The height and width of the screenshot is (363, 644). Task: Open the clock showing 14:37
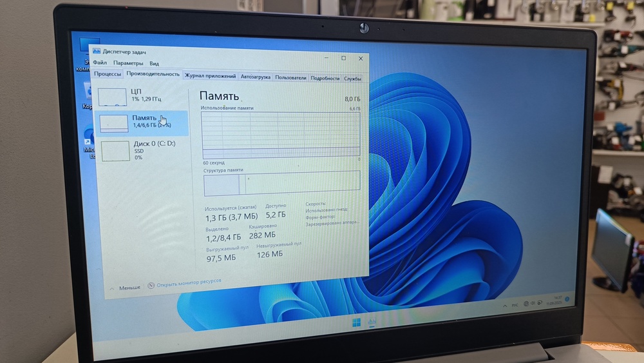[x=554, y=300]
